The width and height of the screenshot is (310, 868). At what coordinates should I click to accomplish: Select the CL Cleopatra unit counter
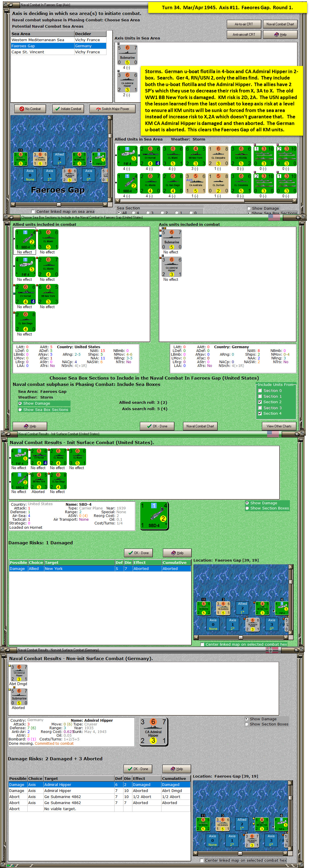[x=218, y=156]
